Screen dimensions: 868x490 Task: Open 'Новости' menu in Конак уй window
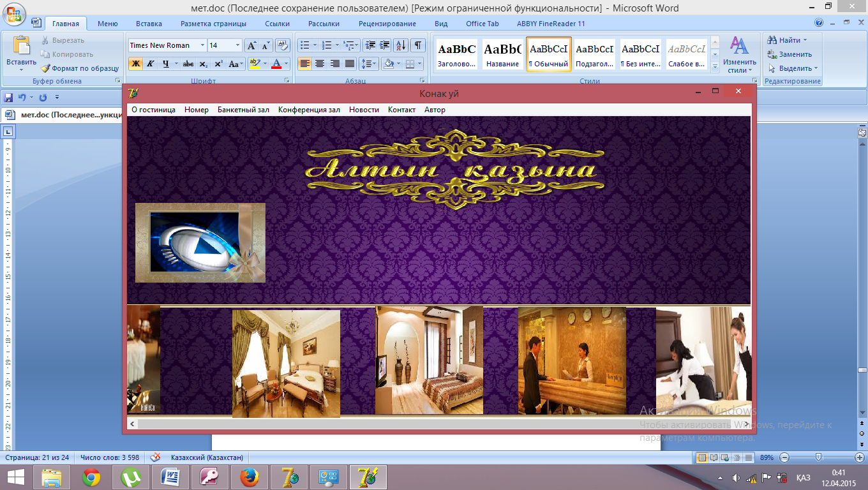point(364,110)
